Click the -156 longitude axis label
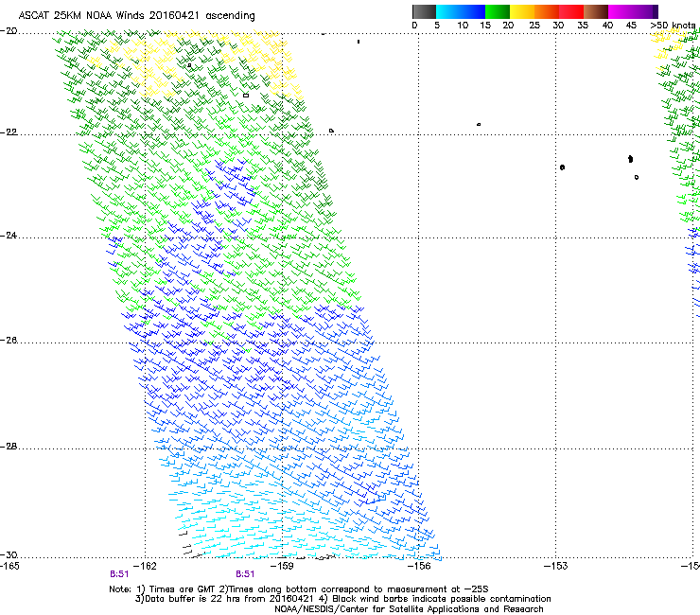The image size is (700, 615). [419, 567]
